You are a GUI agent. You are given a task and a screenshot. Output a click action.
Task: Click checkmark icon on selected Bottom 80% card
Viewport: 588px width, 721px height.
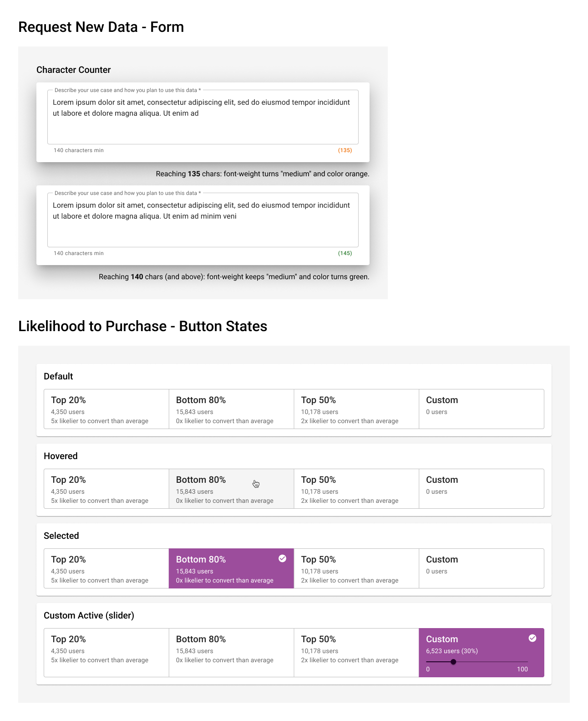coord(282,558)
